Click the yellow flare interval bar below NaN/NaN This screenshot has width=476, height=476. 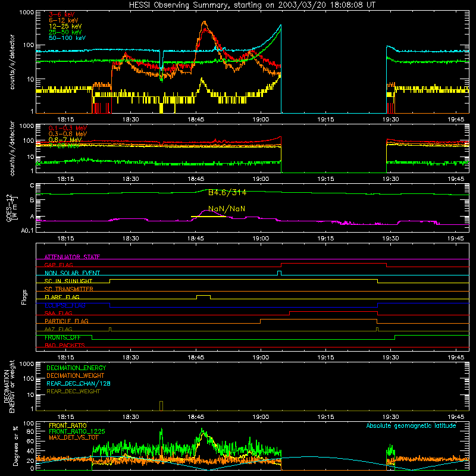click(208, 217)
